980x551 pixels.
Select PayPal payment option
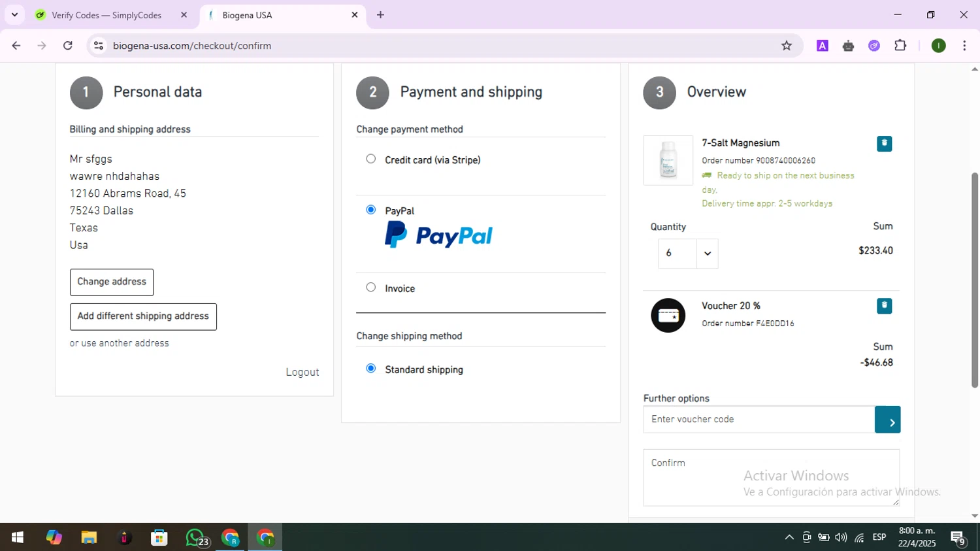371,210
